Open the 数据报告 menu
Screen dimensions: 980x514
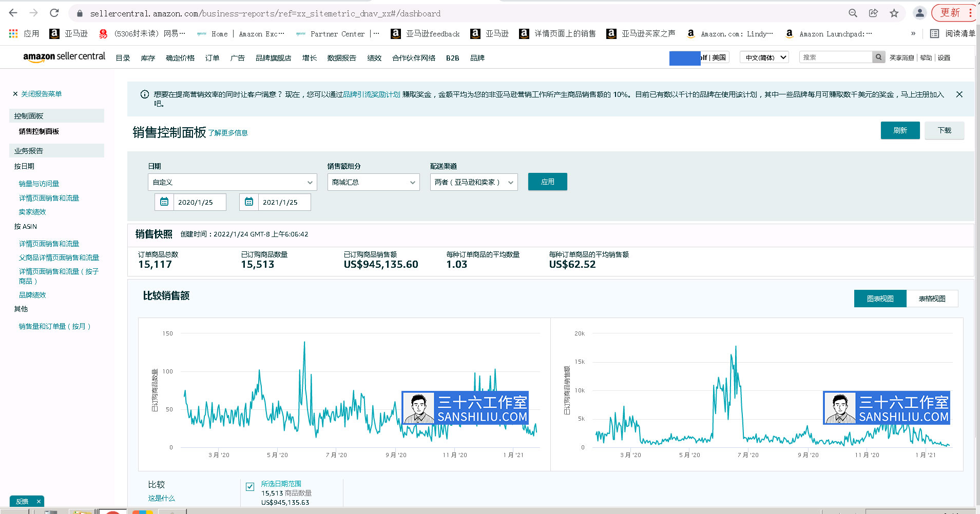341,58
